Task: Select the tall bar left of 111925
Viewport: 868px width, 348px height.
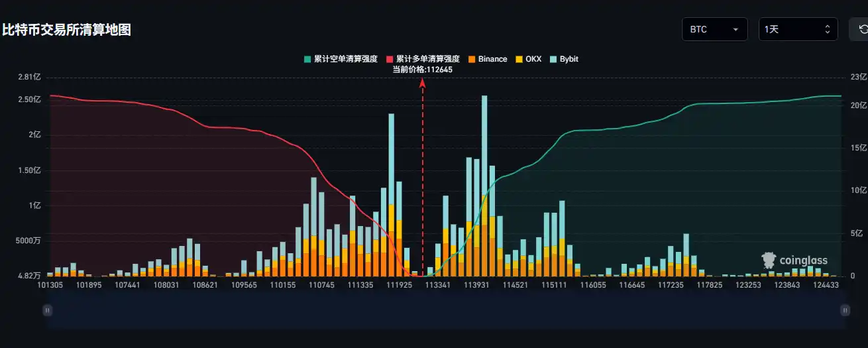Action: tap(392, 192)
